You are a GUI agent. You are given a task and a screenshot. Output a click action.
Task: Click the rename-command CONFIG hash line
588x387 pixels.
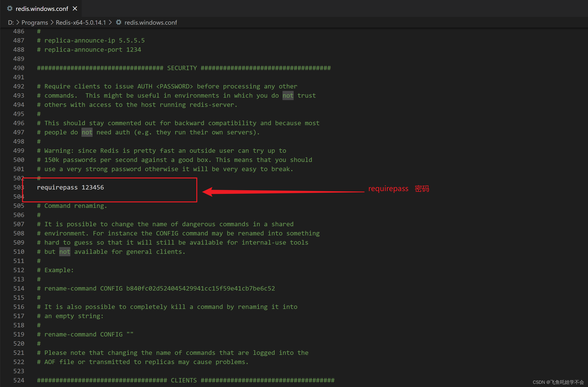click(156, 288)
